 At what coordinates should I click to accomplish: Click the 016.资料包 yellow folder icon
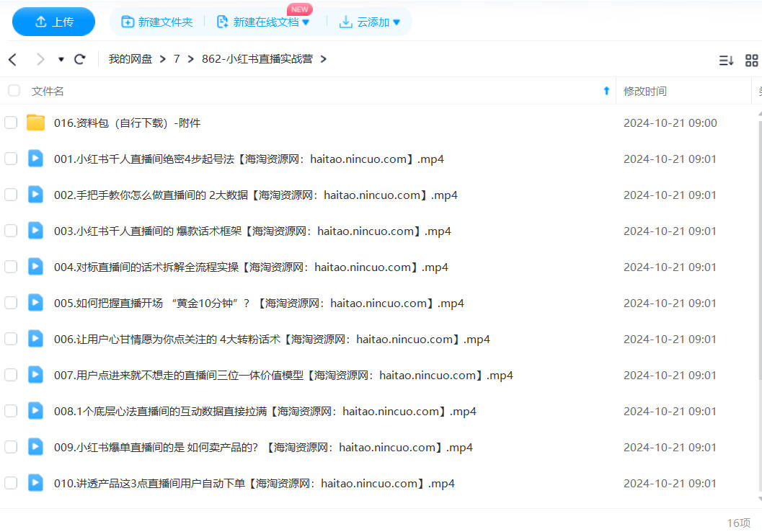35,123
